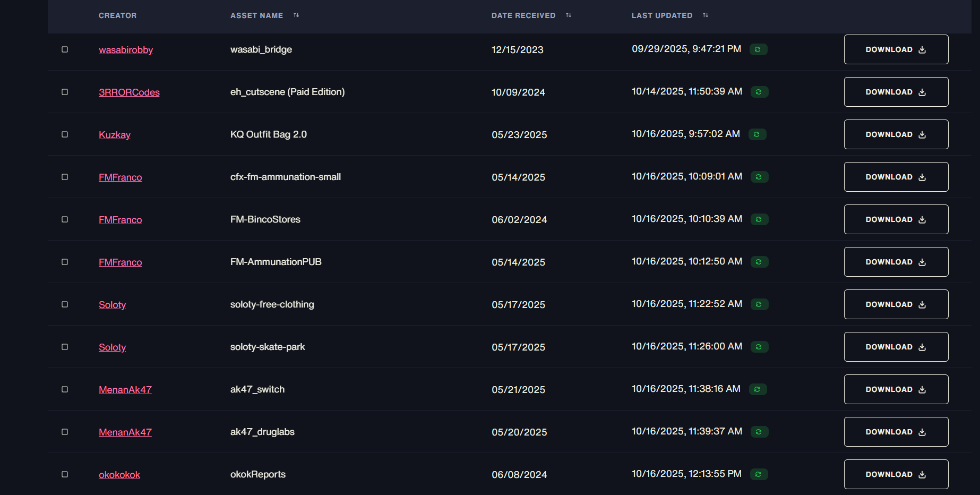The width and height of the screenshot is (980, 495).
Task: Select the ak47_switch checkbox
Action: (65, 389)
